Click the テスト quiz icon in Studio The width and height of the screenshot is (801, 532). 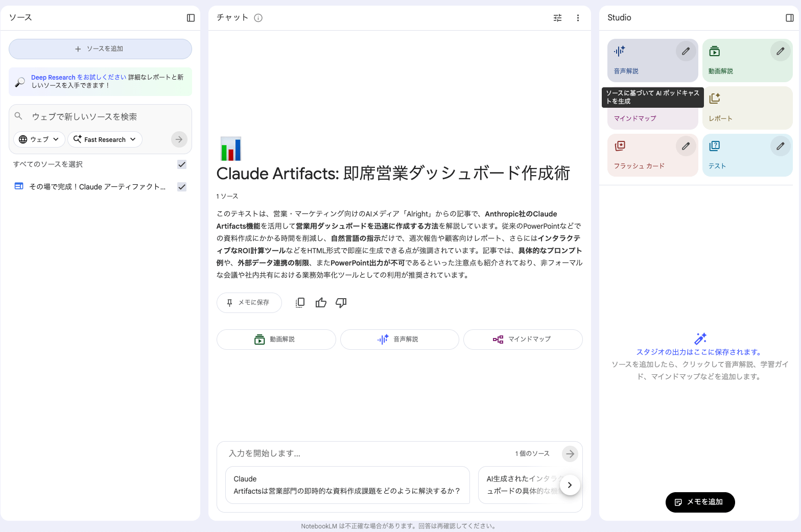point(714,146)
